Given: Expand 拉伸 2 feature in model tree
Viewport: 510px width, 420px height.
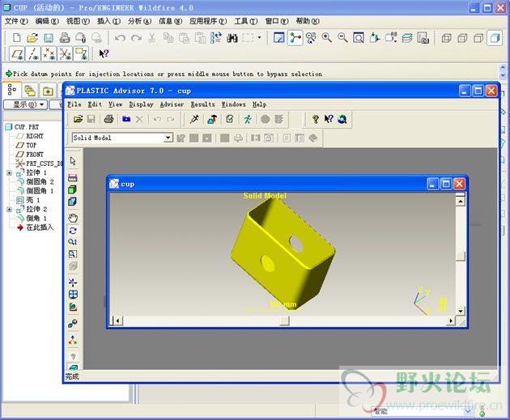Looking at the screenshot, I should click(x=9, y=210).
